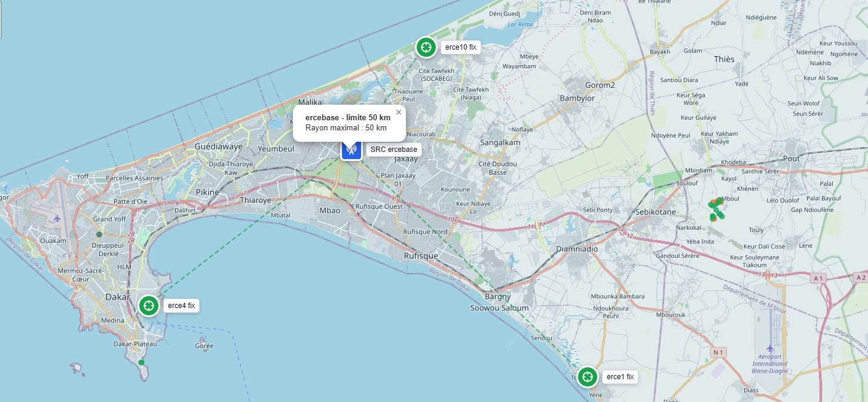Click the green dot south of Dakar-Plateau
This screenshot has height=402, width=868.
[x=141, y=363]
